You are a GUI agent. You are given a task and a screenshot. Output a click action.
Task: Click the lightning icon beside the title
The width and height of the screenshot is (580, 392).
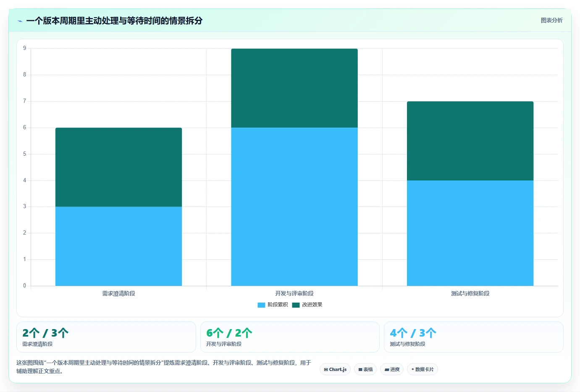tap(20, 21)
